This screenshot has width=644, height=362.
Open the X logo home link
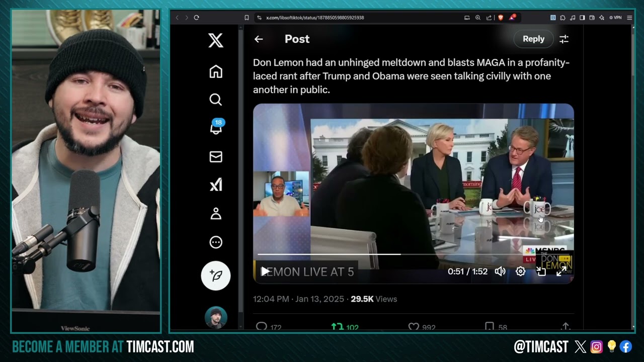point(216,40)
